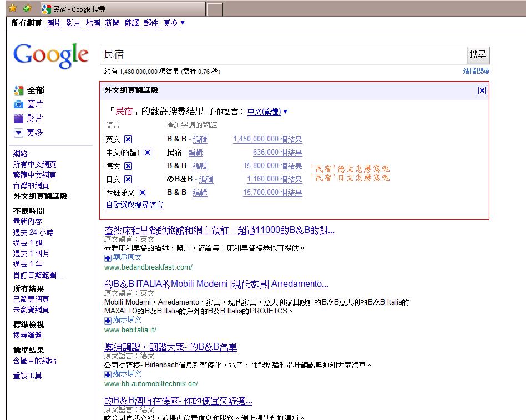Select the camera icon for 圖片

click(x=18, y=104)
